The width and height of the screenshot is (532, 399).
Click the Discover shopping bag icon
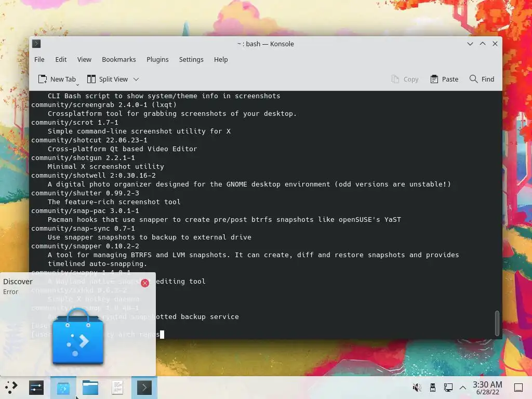[x=78, y=336]
